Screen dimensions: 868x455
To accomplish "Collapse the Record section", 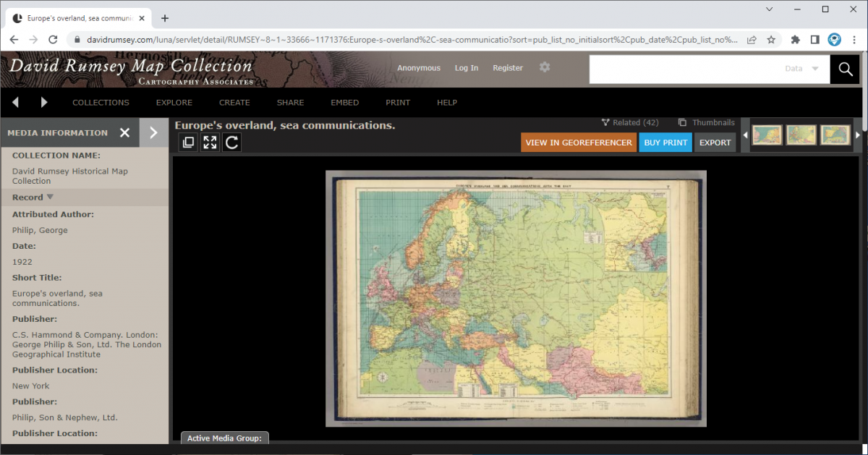I will coord(49,197).
